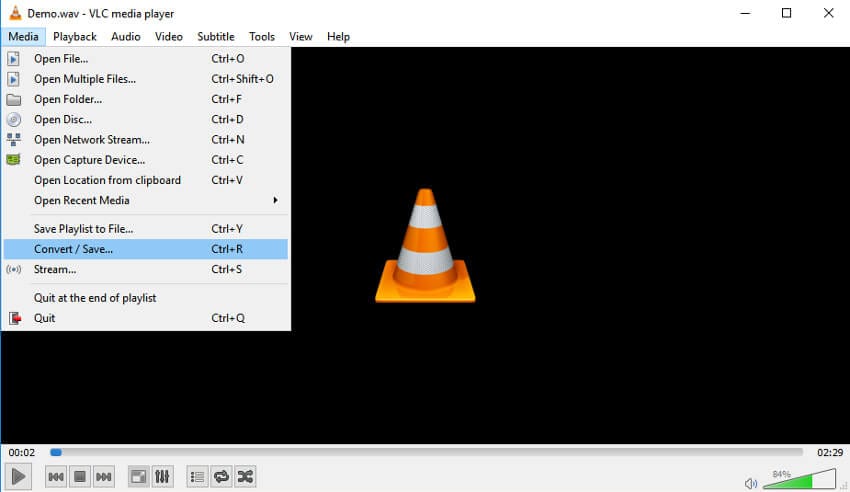Show extended settings equalizer button

click(162, 477)
